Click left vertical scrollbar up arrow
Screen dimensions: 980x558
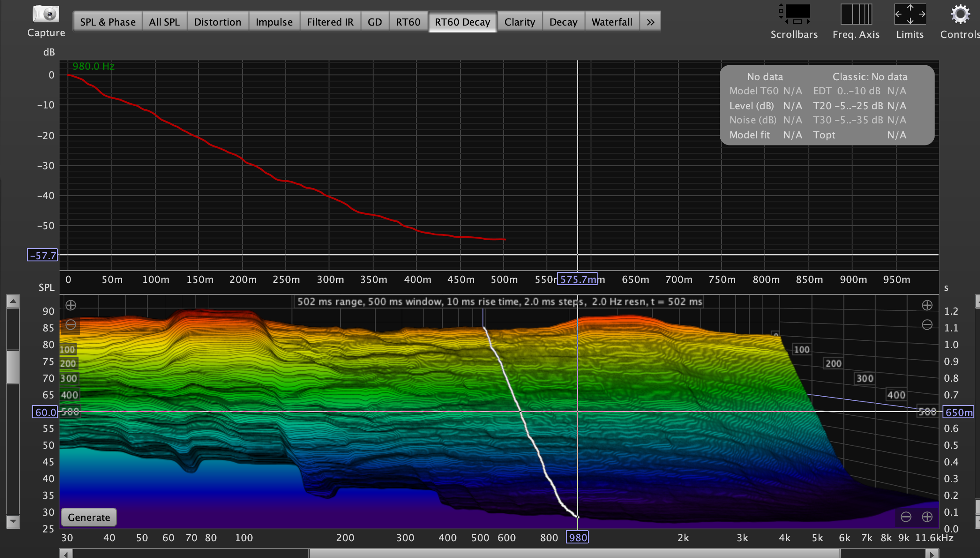[x=13, y=302]
